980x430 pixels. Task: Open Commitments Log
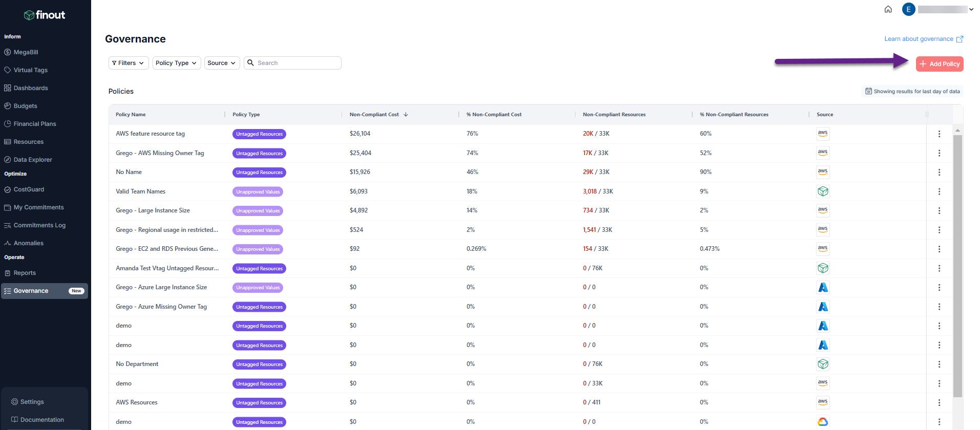39,225
